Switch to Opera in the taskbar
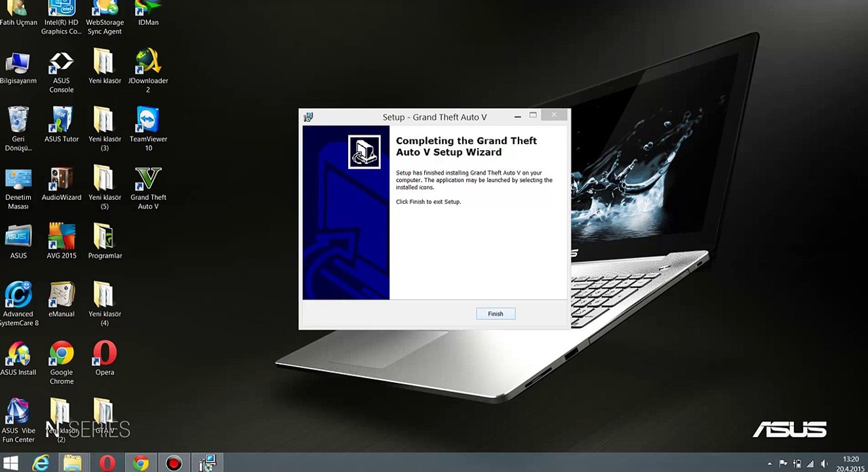868x472 pixels. pos(107,463)
